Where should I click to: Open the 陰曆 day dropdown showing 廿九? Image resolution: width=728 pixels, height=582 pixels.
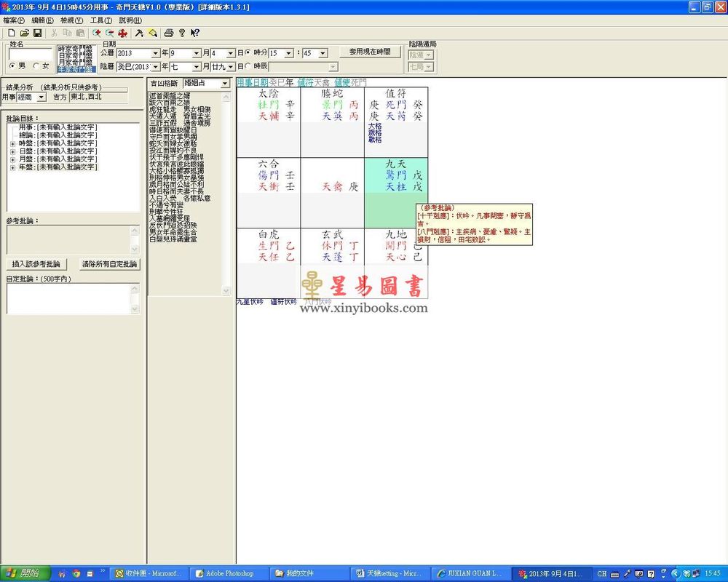point(231,67)
